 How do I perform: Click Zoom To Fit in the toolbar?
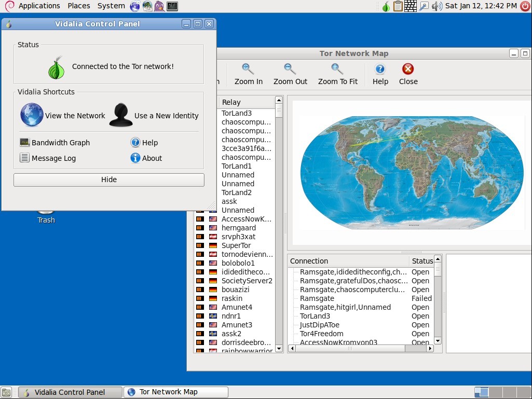click(x=337, y=74)
